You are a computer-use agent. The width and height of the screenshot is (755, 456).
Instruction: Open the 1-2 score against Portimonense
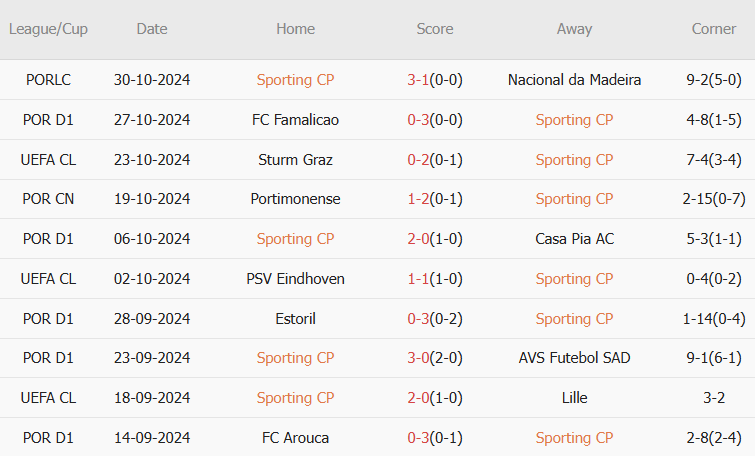[418, 199]
